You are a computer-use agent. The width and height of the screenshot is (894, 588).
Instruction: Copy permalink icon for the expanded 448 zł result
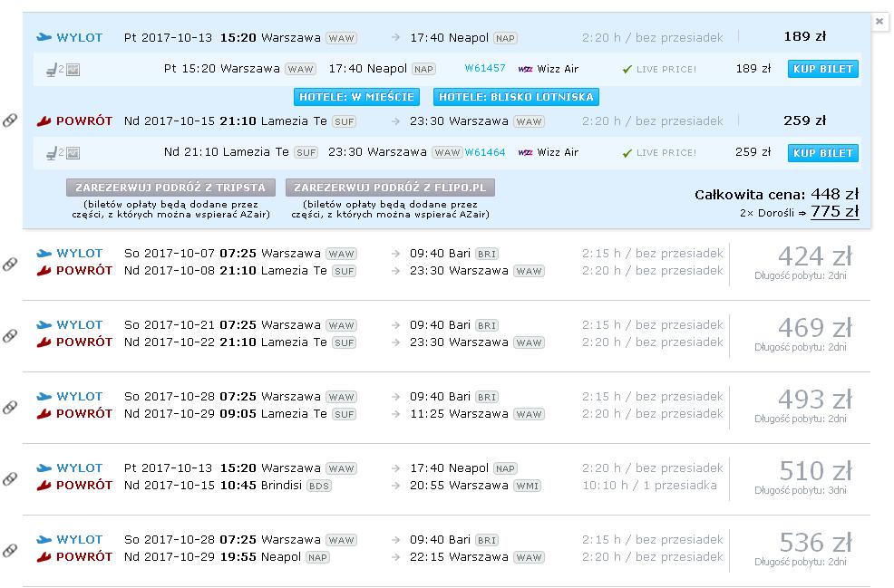(10, 120)
